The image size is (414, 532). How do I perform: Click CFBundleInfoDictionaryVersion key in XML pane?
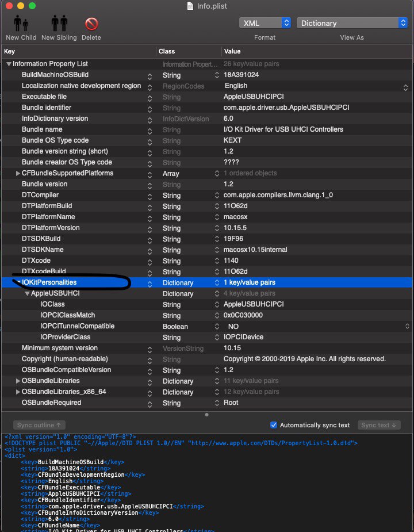coord(88,512)
